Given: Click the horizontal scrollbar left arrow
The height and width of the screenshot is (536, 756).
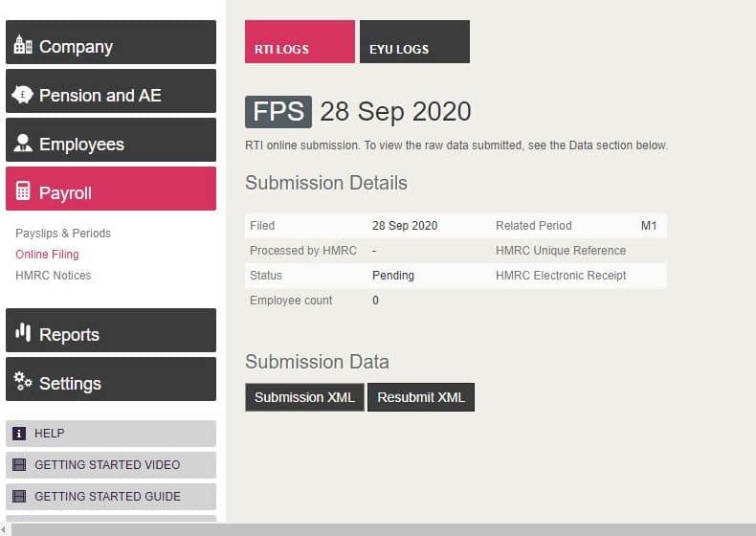Looking at the screenshot, I should pos(4,529).
